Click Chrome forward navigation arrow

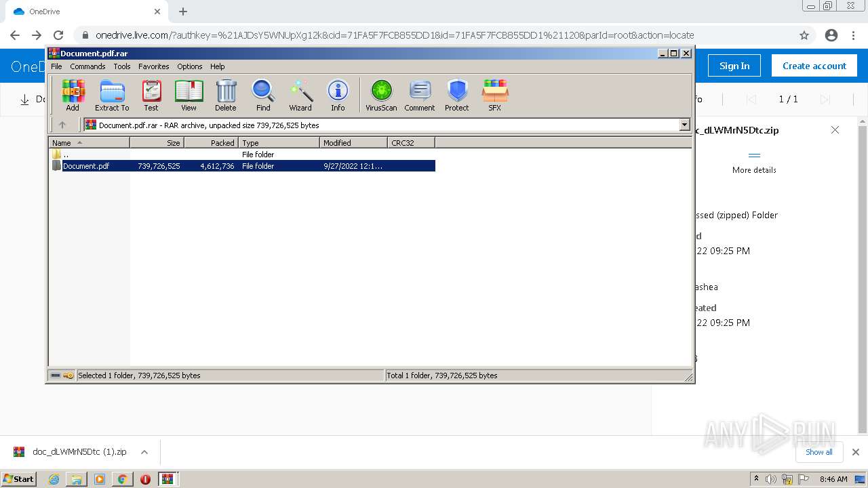[37, 35]
